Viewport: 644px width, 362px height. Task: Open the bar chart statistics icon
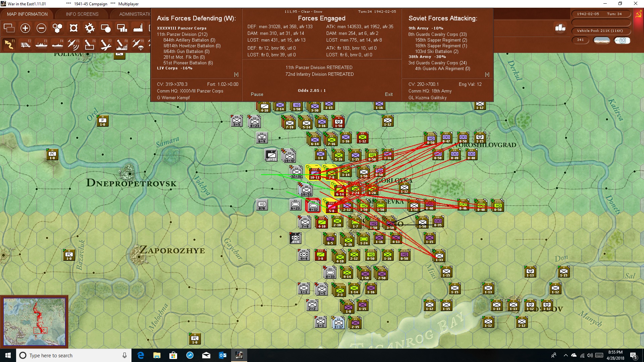[x=560, y=28]
